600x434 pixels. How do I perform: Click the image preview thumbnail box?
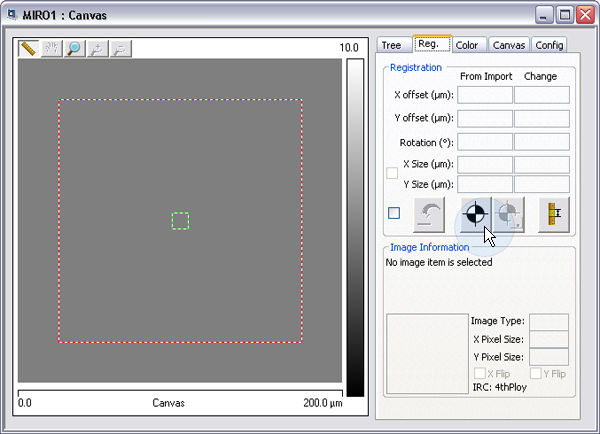427,354
